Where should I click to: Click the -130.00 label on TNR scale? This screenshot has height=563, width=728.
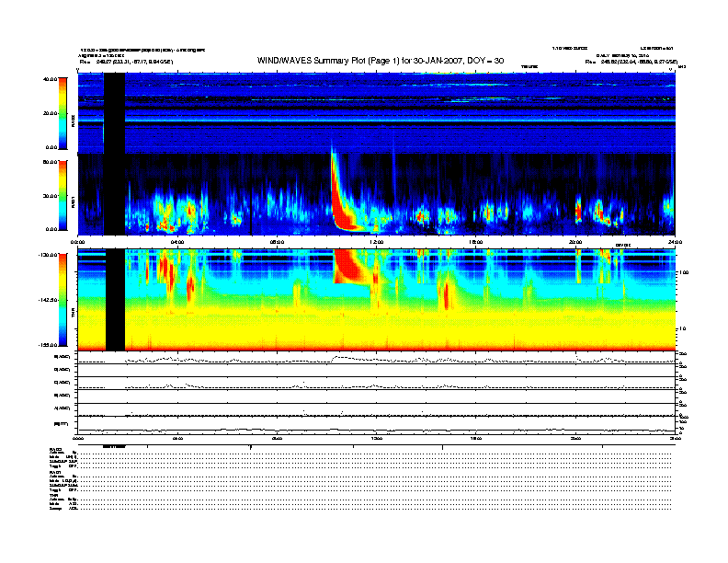48,255
